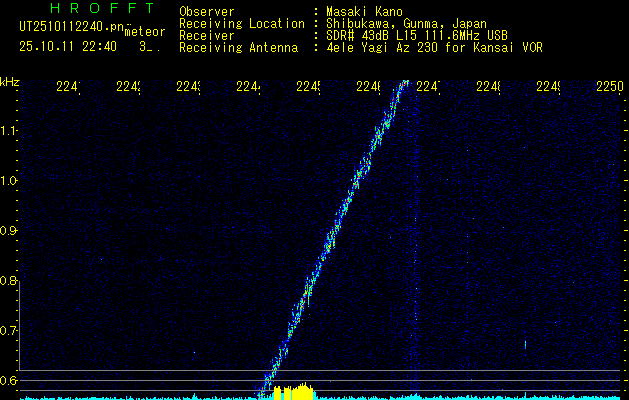Click the 2250 time axis marker
The height and width of the screenshot is (400, 629).
pyautogui.click(x=609, y=87)
